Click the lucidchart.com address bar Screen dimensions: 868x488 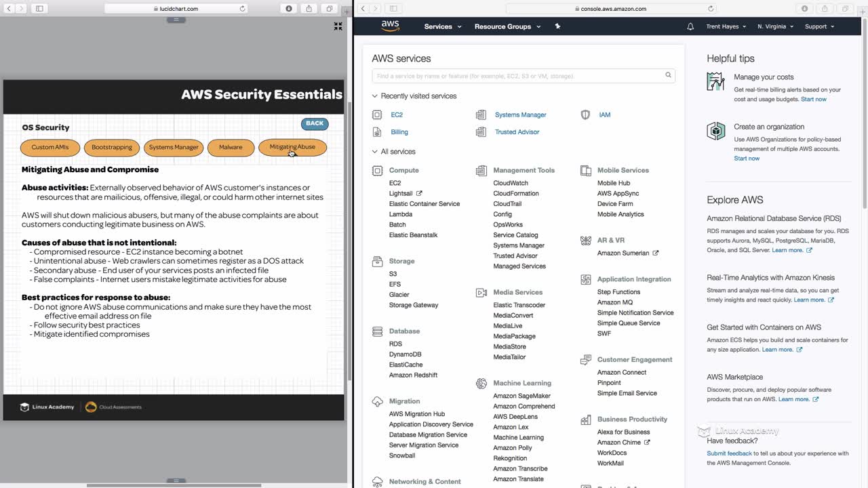(x=176, y=9)
